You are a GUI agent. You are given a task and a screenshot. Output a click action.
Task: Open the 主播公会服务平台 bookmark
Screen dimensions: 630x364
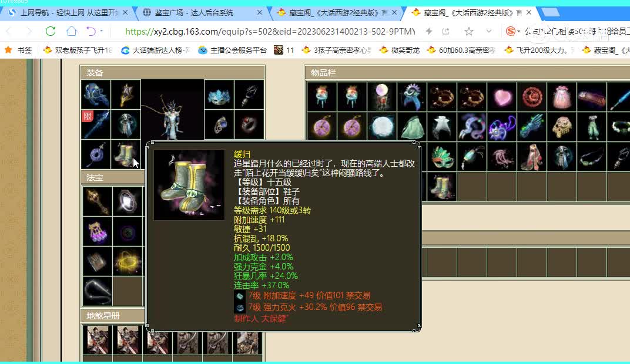point(232,50)
